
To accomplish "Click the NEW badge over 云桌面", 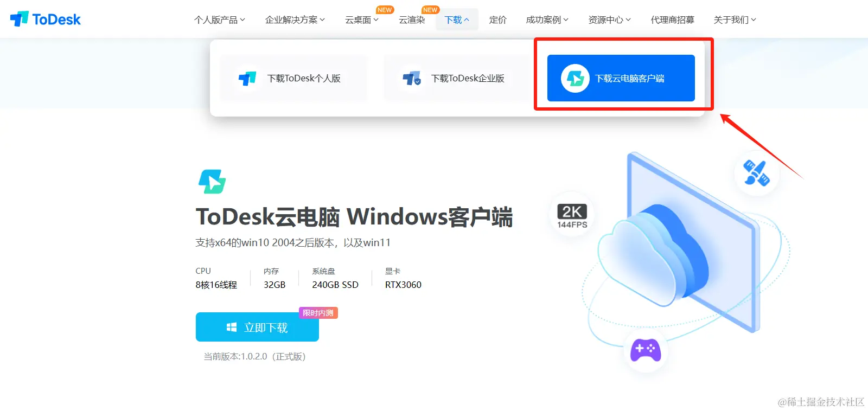I will 385,10.
